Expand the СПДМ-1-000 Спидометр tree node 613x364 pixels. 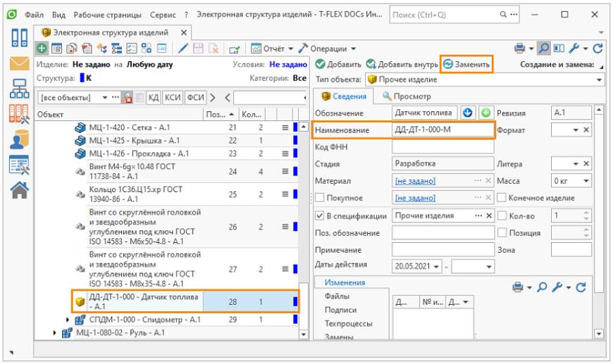click(x=68, y=320)
